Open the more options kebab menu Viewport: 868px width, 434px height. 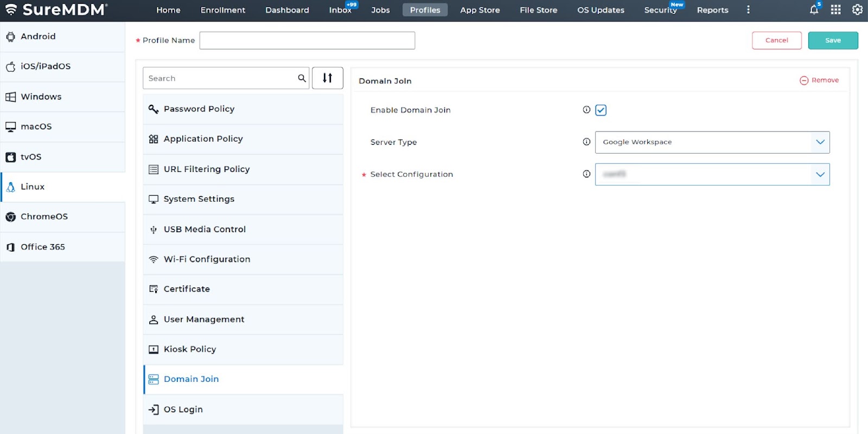[x=748, y=10]
